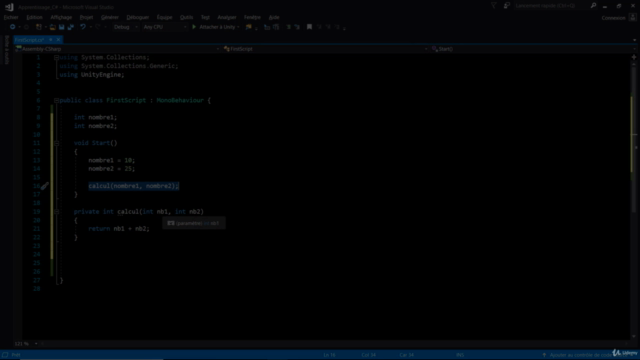Screen dimensions: 640x360
Task: Click the 'int nombre1;' declaration line
Action: (x=95, y=118)
